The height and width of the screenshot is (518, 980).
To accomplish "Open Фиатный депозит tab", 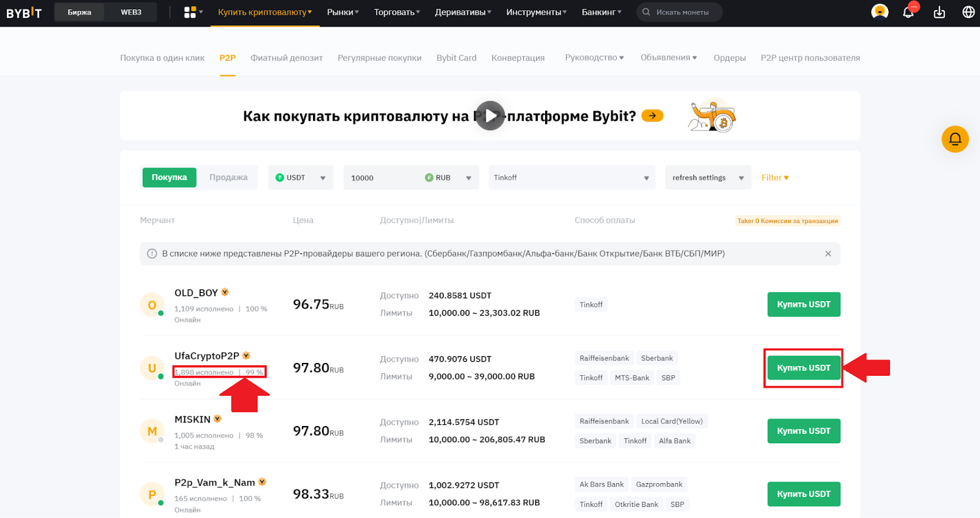I will [287, 58].
